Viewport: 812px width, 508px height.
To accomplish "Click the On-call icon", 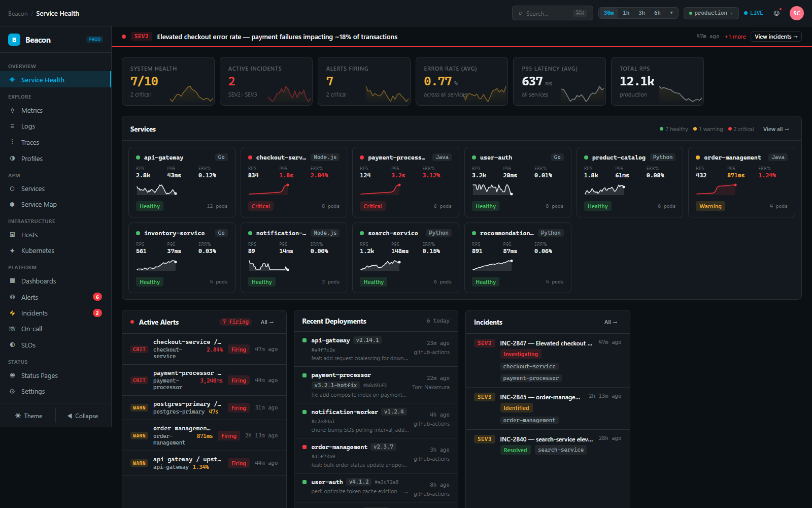I will click(12, 329).
